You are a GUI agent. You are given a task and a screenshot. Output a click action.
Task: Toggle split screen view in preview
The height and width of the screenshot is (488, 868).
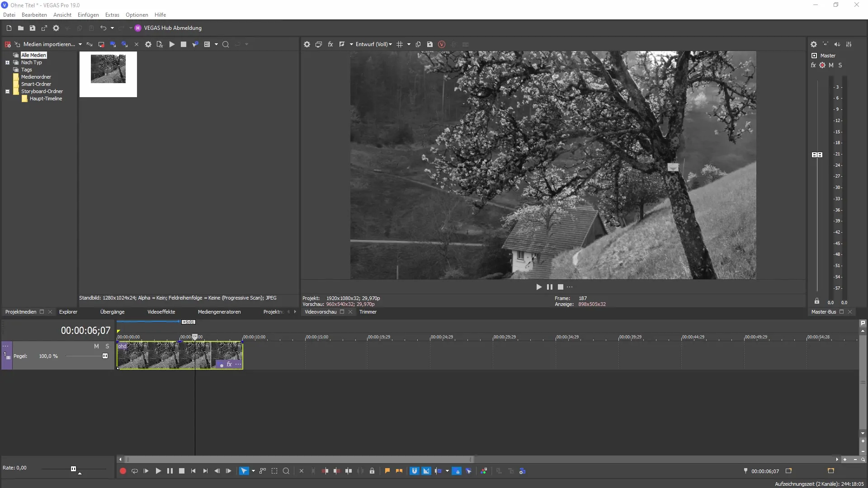click(342, 44)
